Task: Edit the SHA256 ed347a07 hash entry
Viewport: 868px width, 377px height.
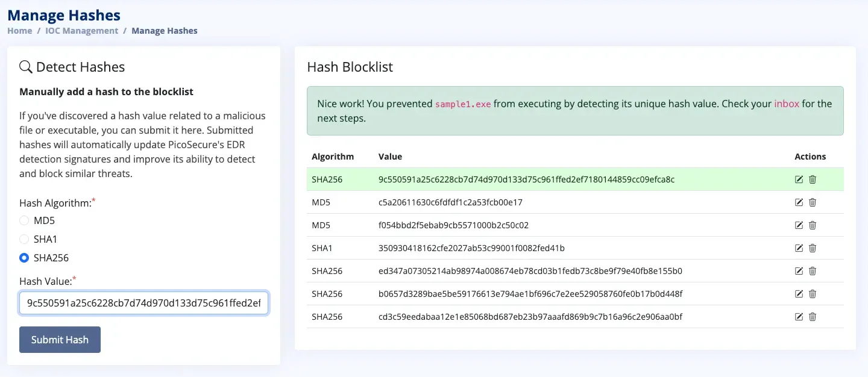Action: click(799, 271)
